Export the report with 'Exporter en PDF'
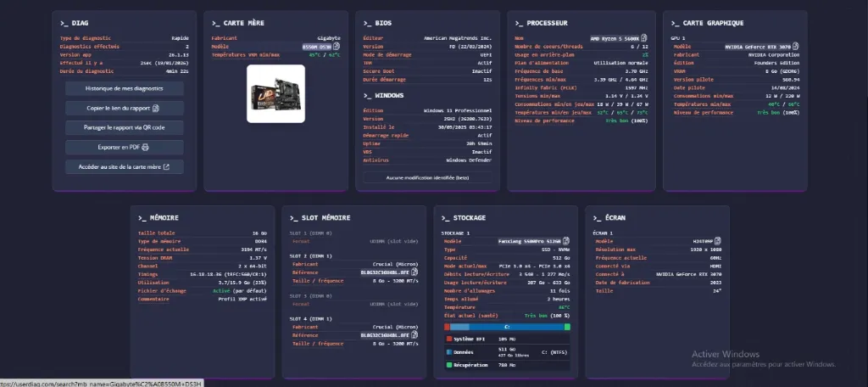The height and width of the screenshot is (387, 868). coord(125,147)
